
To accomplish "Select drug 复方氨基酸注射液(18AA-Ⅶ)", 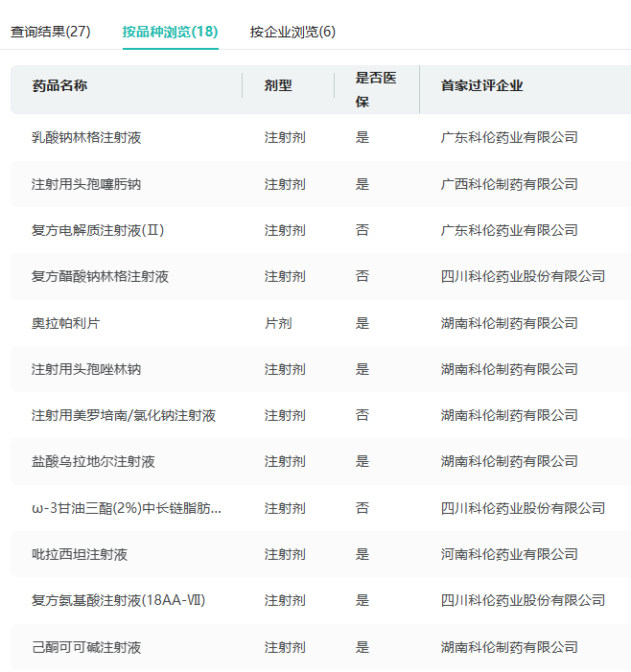I will click(x=119, y=600).
